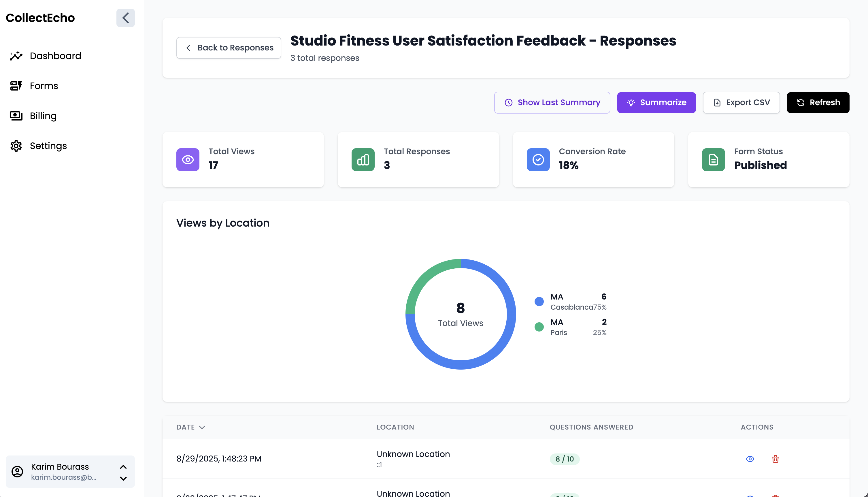Click the LOCATION column header
The width and height of the screenshot is (868, 497).
click(395, 427)
